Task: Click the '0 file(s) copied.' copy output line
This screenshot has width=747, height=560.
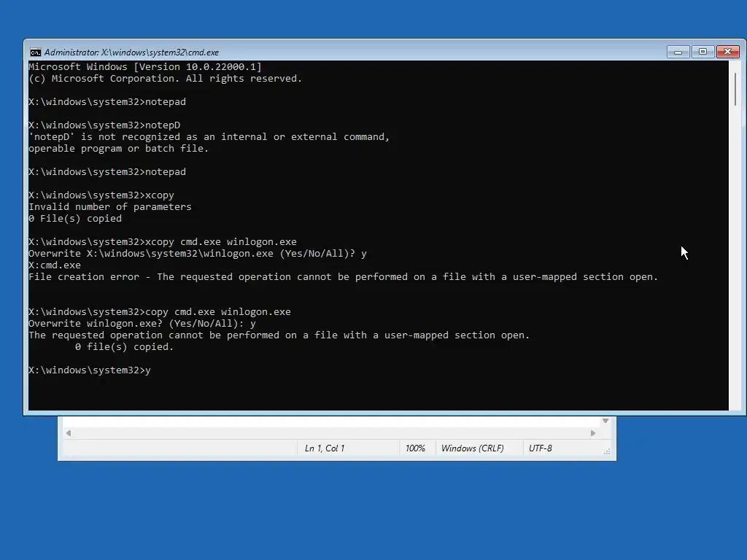Action: click(x=124, y=346)
